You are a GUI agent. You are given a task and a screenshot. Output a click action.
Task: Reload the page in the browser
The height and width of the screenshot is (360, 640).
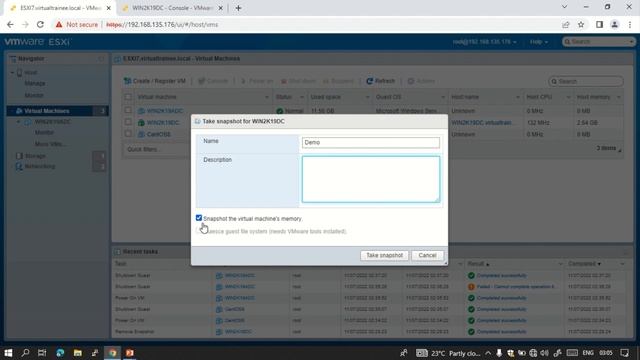pos(40,24)
